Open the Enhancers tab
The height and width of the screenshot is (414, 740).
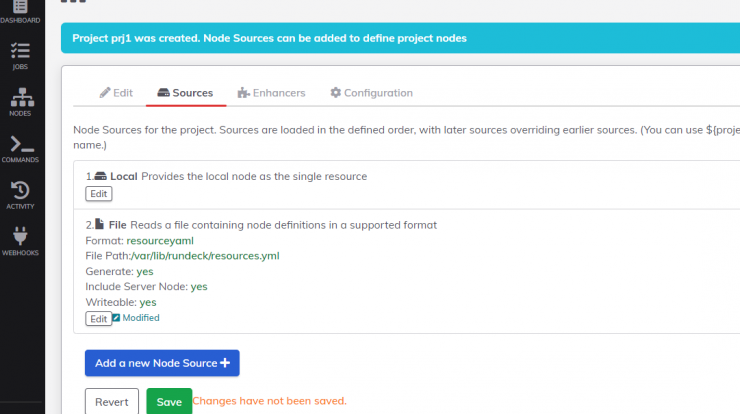tap(271, 93)
